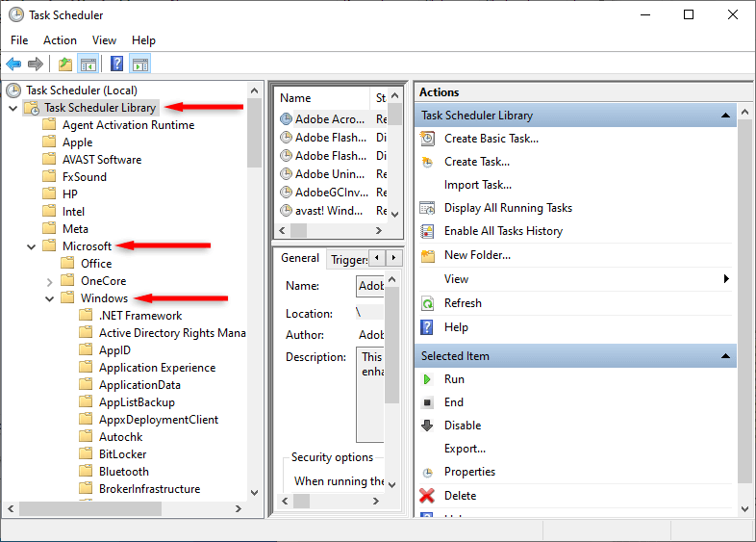756x542 pixels.
Task: Click the red Delete X icon
Action: [x=427, y=496]
